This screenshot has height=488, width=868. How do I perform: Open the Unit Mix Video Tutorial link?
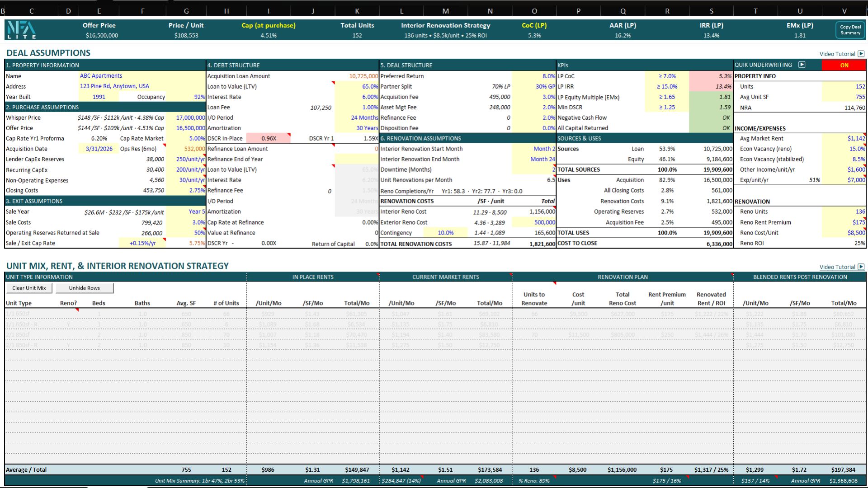point(837,267)
